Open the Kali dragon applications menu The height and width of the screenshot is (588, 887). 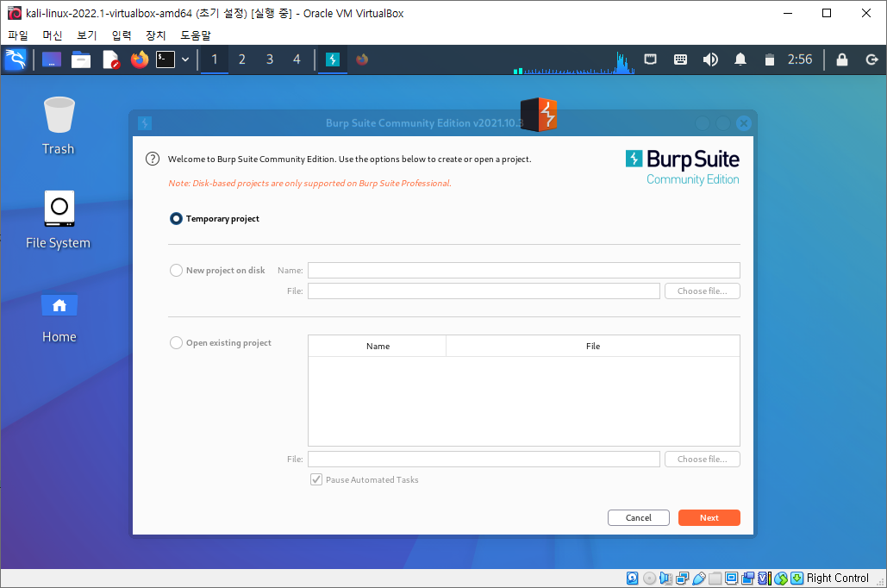click(x=16, y=59)
